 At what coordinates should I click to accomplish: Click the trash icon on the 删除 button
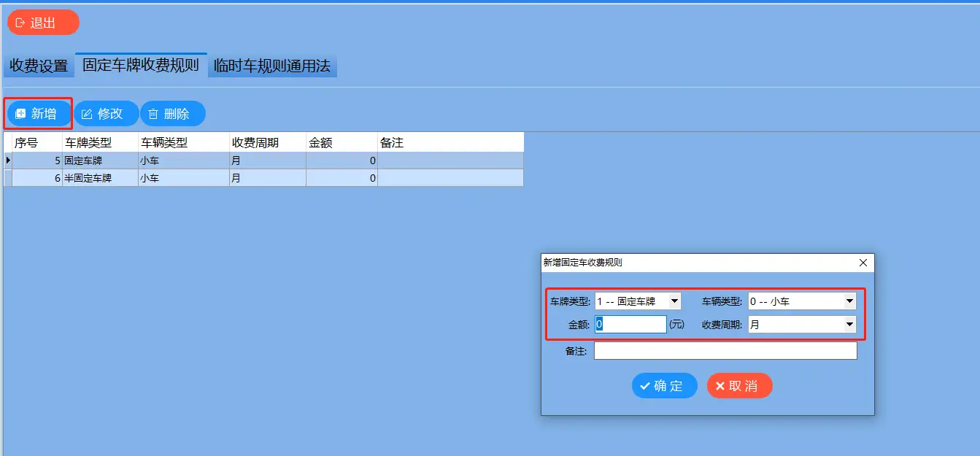(155, 113)
